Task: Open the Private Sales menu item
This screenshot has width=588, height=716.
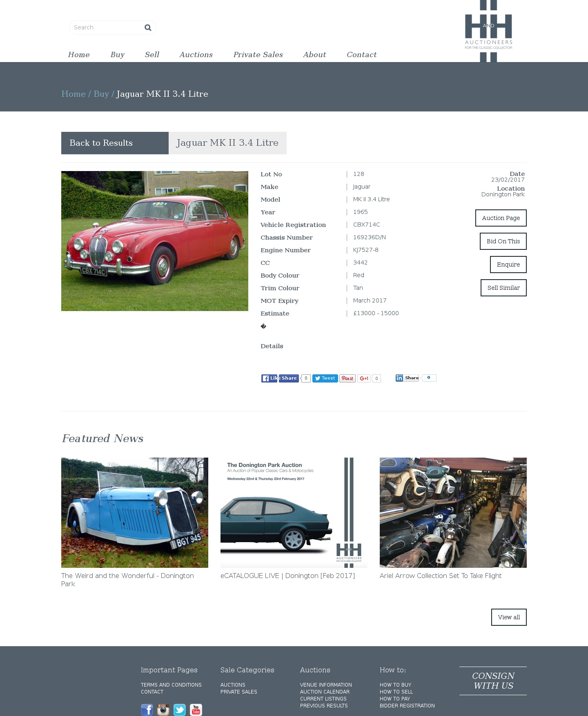Action: tap(258, 55)
